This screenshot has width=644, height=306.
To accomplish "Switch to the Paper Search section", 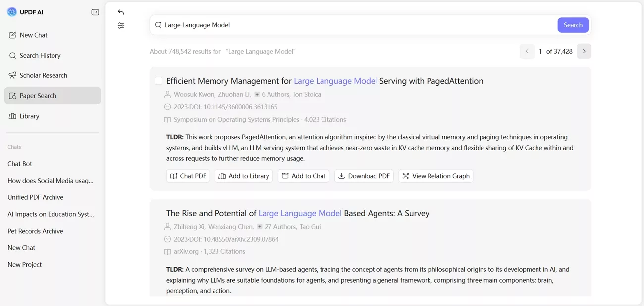I will [x=37, y=95].
